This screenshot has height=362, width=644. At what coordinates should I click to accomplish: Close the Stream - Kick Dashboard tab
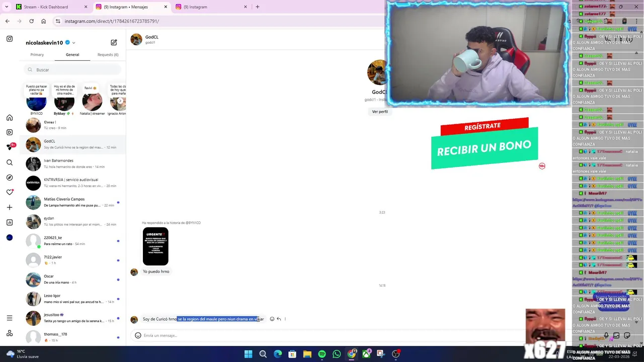pos(86,7)
